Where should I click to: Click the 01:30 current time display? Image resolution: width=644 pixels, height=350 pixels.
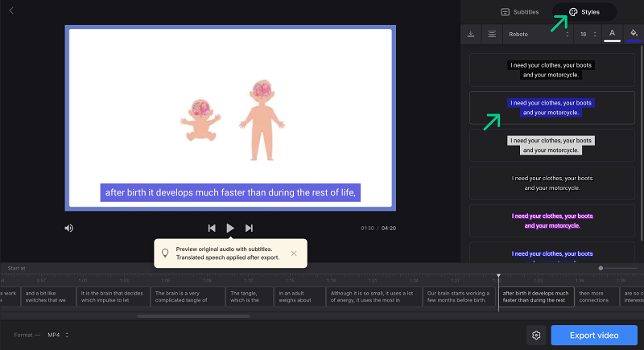[368, 229]
